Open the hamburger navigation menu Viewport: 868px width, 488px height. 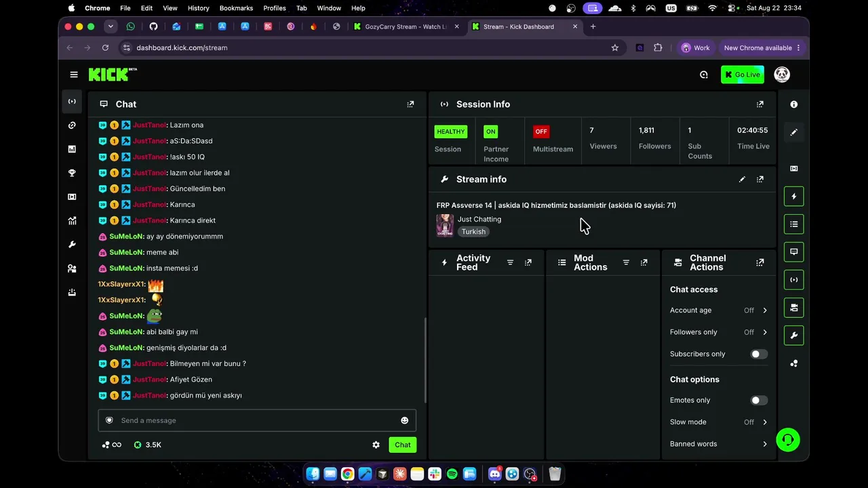tap(74, 75)
